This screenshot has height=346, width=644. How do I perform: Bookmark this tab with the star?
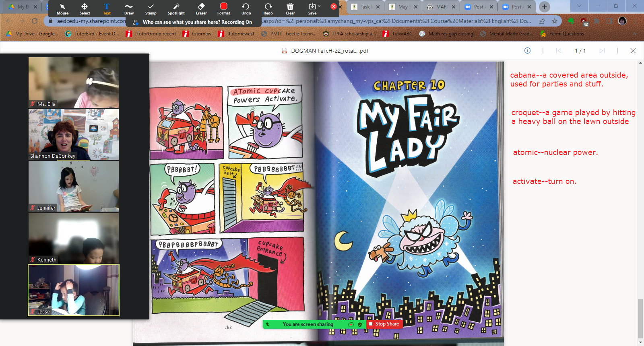[x=555, y=21]
